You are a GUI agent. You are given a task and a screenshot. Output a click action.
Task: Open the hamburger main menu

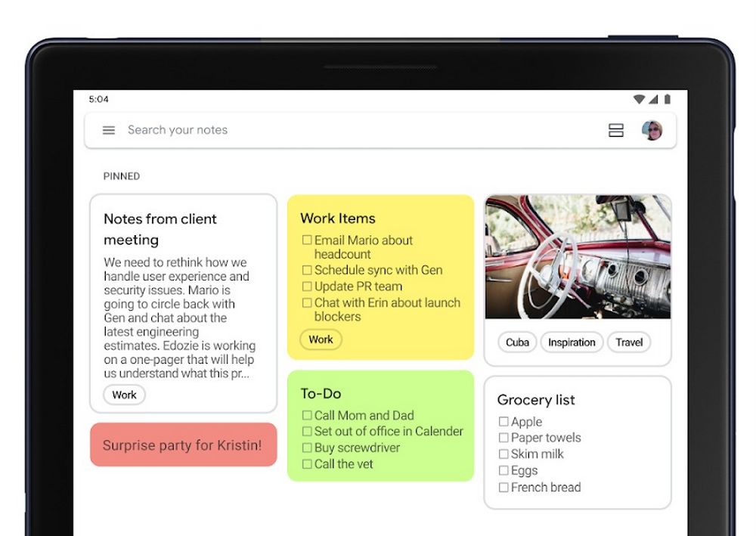[x=109, y=130]
